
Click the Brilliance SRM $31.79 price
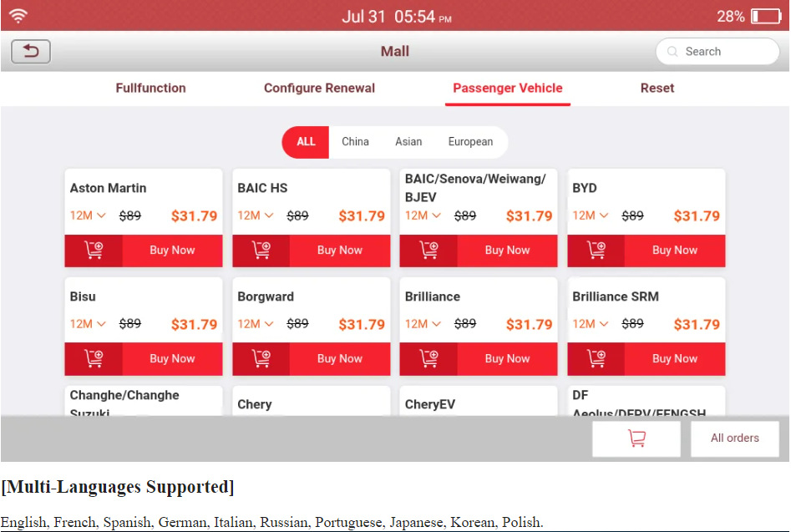[x=697, y=324]
